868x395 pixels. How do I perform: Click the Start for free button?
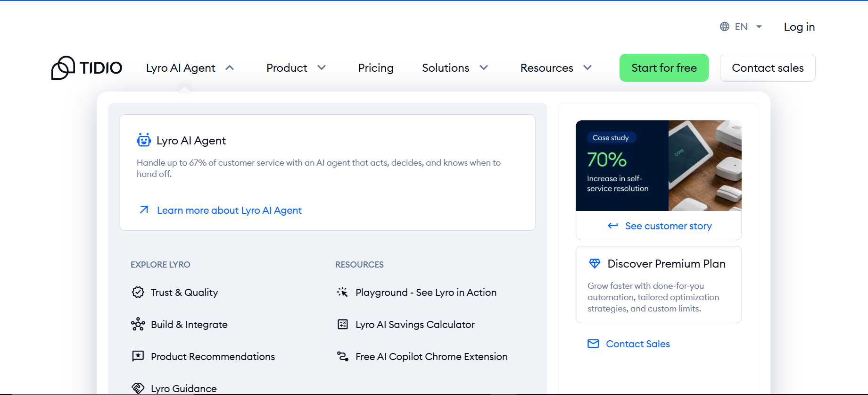click(664, 67)
